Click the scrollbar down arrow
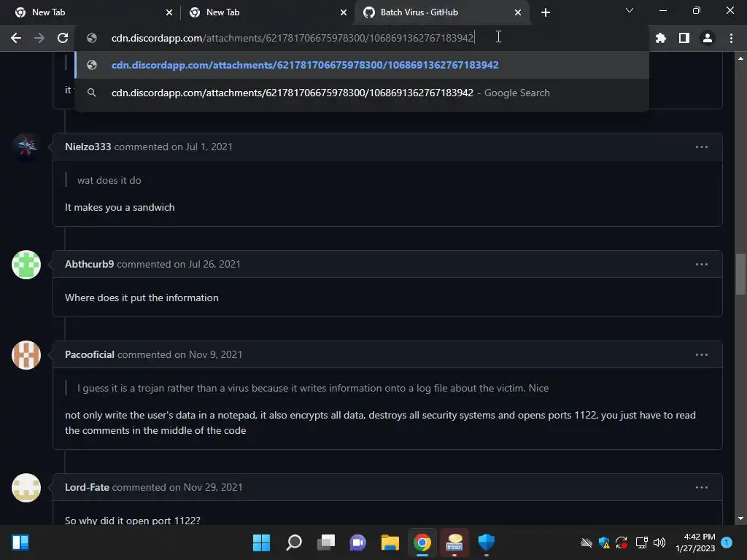Screen dimensions: 747x560 [x=740, y=518]
